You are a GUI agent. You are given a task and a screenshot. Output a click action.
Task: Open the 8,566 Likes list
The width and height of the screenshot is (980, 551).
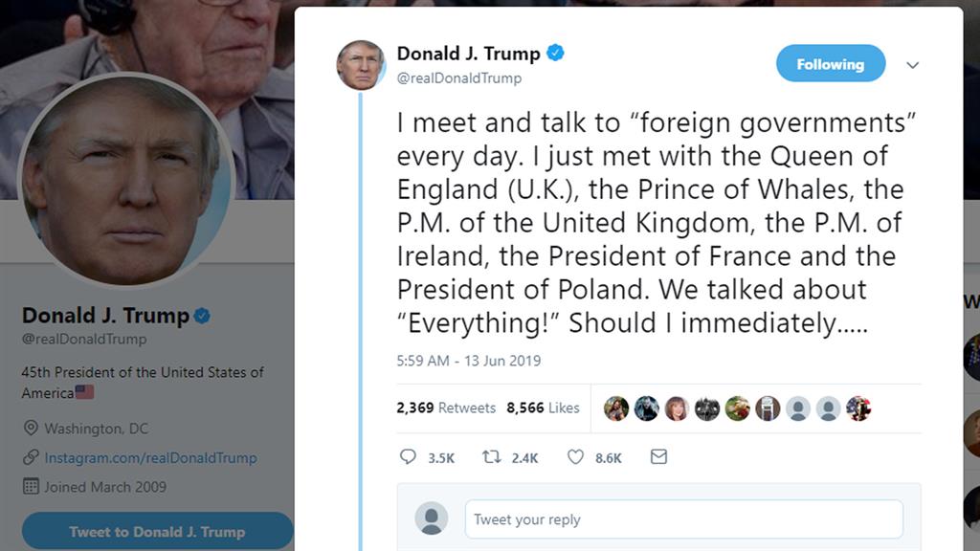coord(543,408)
